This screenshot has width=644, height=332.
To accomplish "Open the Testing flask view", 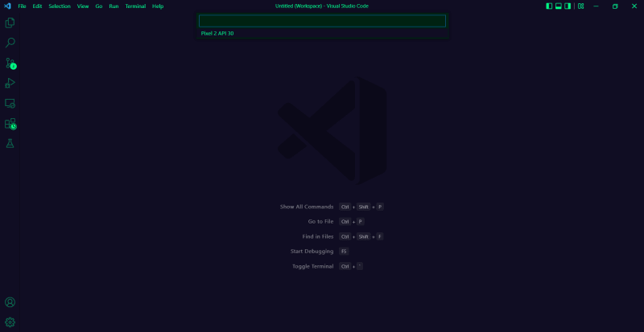I will [x=10, y=143].
